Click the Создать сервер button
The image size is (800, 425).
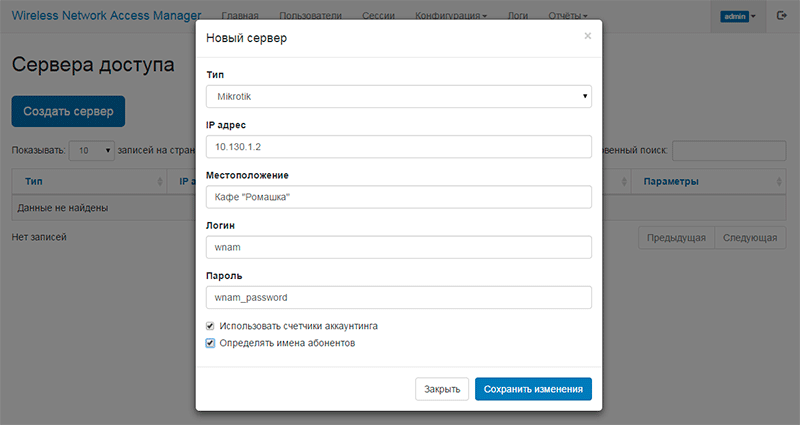click(68, 111)
